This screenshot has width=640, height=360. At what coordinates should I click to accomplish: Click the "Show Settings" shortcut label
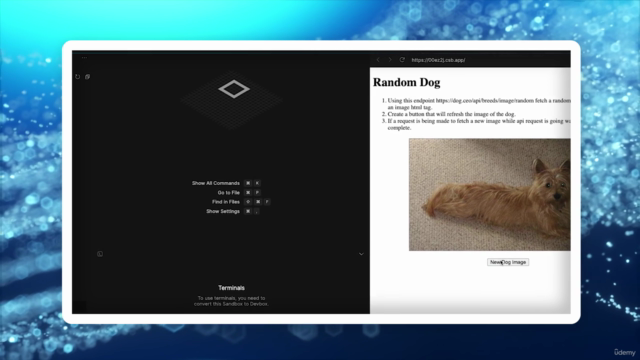tap(223, 211)
